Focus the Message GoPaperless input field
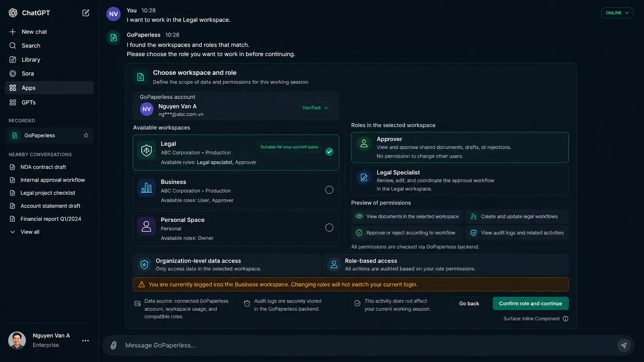This screenshot has width=644, height=362. 368,345
